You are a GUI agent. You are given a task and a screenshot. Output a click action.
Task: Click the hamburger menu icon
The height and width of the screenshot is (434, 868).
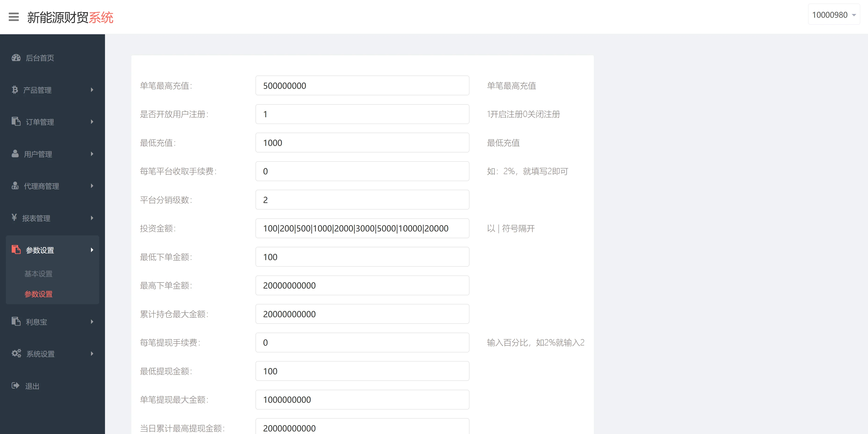click(14, 17)
